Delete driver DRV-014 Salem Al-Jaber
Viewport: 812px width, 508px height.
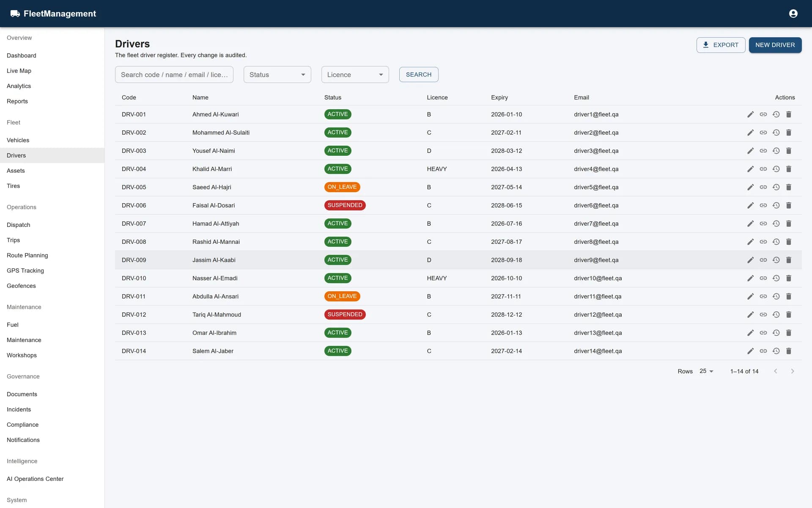[x=789, y=351]
